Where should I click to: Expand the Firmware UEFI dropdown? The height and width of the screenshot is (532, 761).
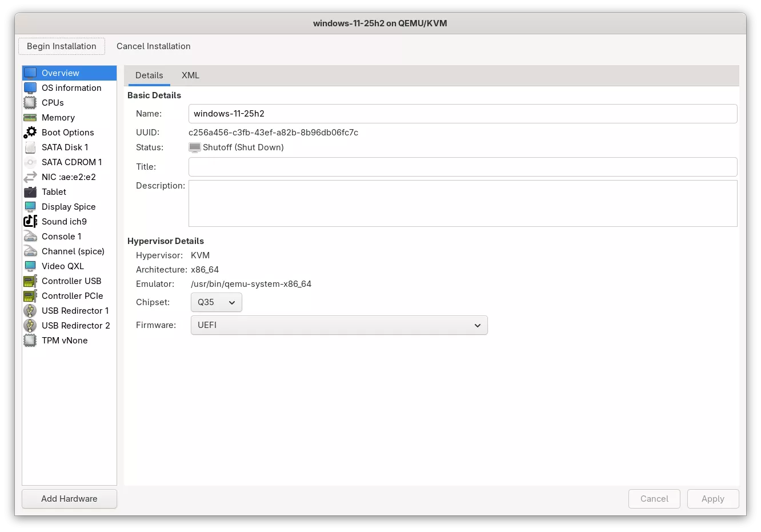pos(339,325)
